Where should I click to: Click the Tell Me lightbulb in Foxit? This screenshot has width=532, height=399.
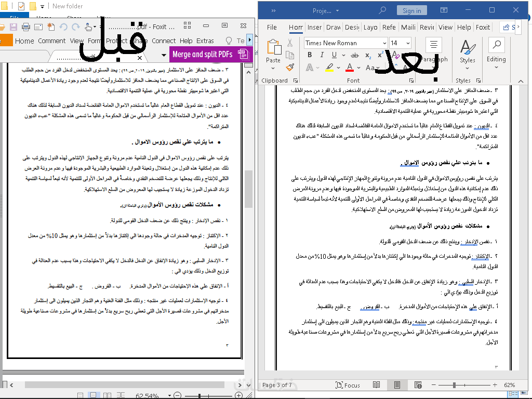click(x=229, y=41)
